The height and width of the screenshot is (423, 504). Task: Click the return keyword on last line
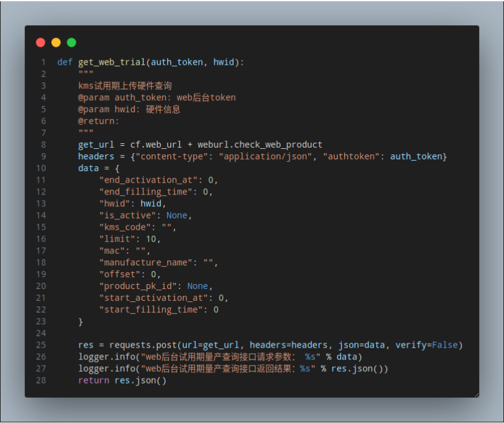tap(94, 380)
